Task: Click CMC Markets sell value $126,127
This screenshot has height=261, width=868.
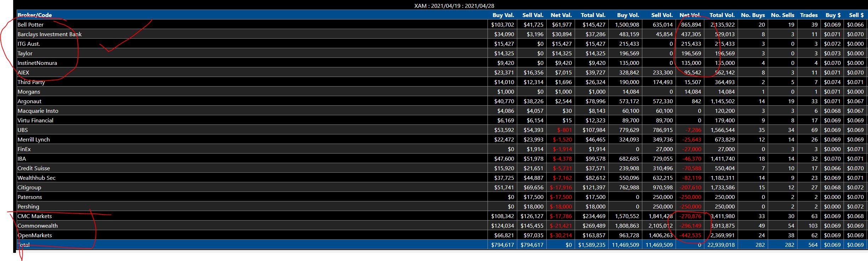Action: (x=532, y=216)
